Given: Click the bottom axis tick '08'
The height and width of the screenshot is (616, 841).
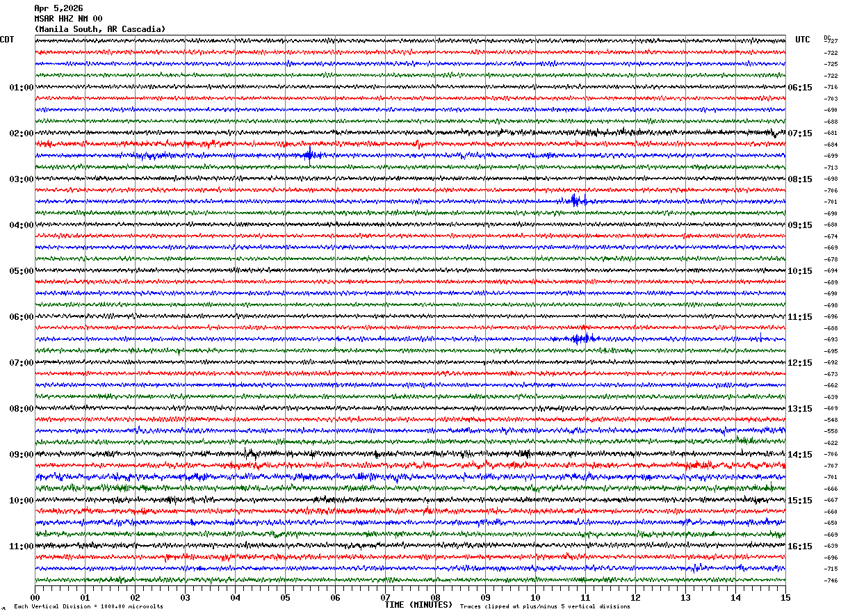Looking at the screenshot, I should pos(435,597).
